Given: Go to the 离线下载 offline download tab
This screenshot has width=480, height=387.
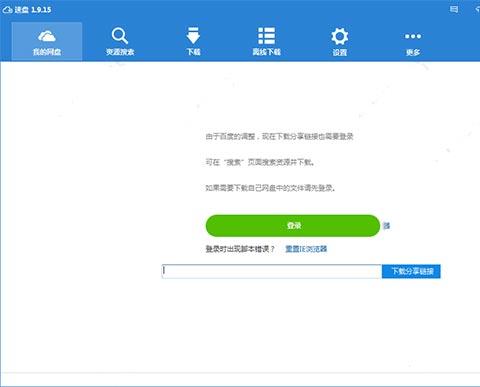Looking at the screenshot, I should [267, 41].
